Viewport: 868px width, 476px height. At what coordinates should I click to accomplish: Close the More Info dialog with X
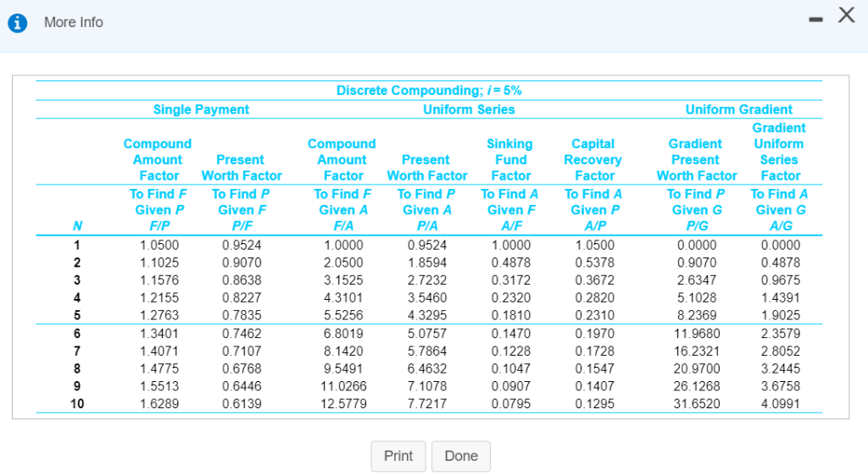847,15
